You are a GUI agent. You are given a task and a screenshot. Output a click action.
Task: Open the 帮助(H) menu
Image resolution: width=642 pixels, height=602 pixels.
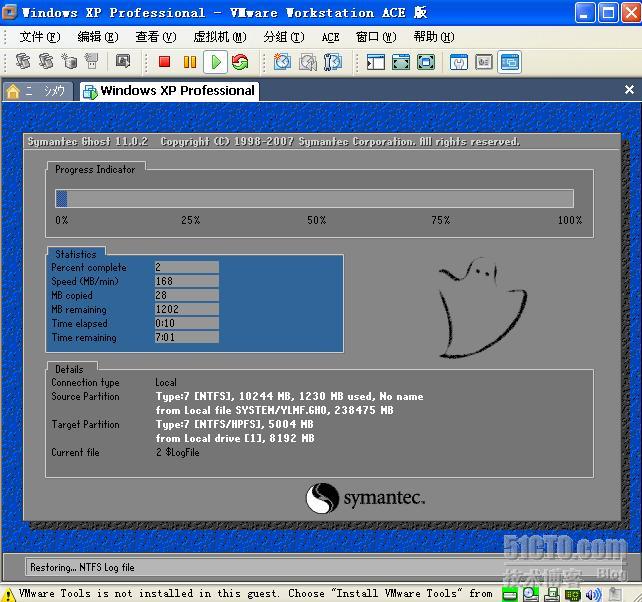coord(434,37)
